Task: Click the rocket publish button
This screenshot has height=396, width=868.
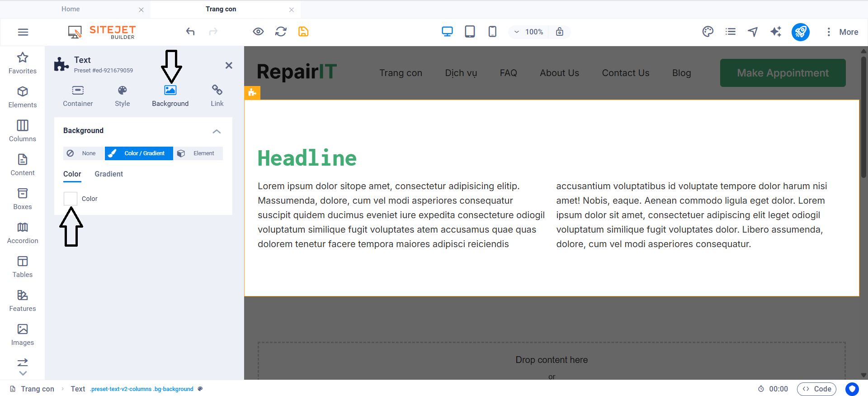Action: tap(800, 32)
